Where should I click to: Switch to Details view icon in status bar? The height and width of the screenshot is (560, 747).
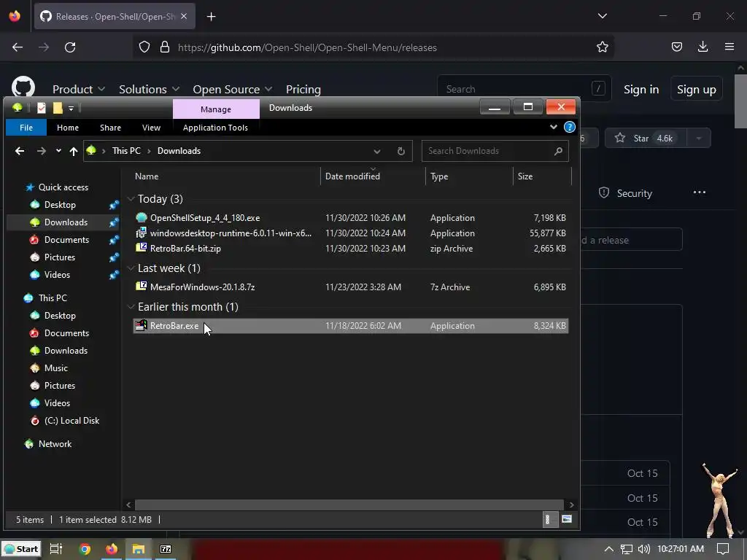(x=549, y=519)
